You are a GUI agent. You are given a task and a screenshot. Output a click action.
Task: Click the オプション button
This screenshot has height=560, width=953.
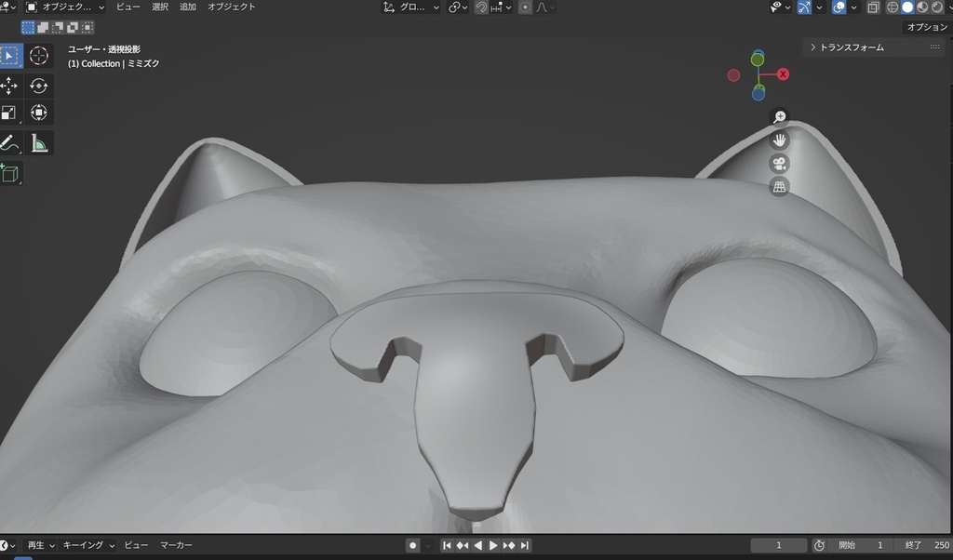click(927, 27)
